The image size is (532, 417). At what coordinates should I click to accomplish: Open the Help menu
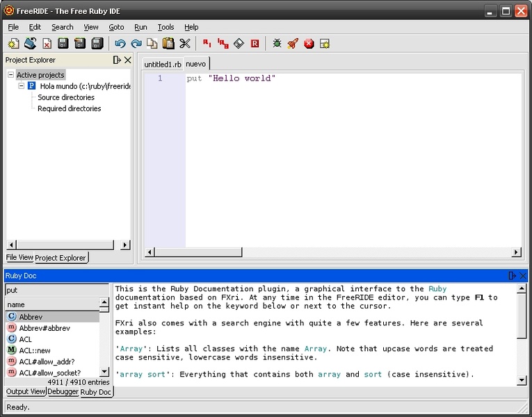click(x=191, y=27)
